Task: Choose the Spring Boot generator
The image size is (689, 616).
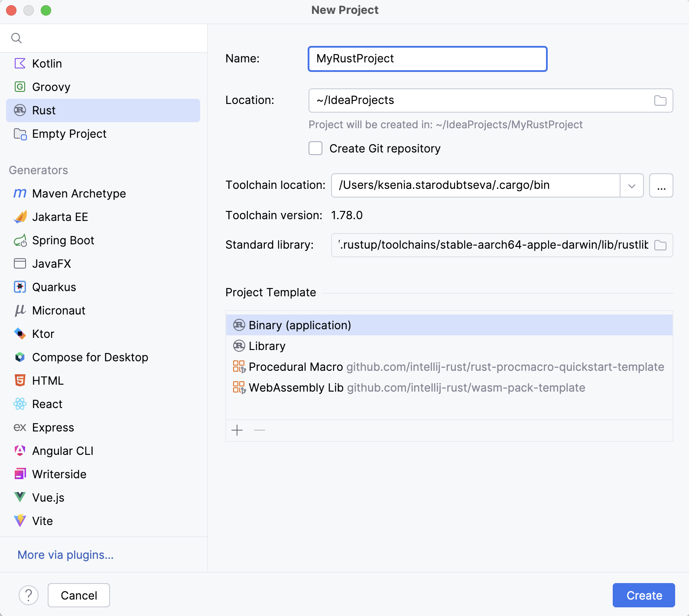Action: click(x=63, y=240)
